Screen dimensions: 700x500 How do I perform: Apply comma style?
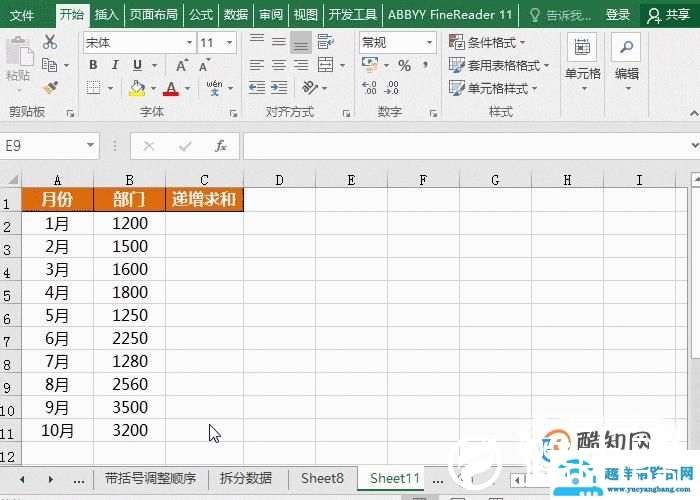point(426,66)
